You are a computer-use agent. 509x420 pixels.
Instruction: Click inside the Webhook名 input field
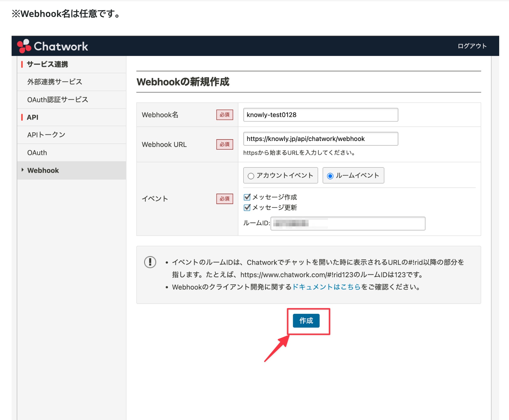click(320, 115)
